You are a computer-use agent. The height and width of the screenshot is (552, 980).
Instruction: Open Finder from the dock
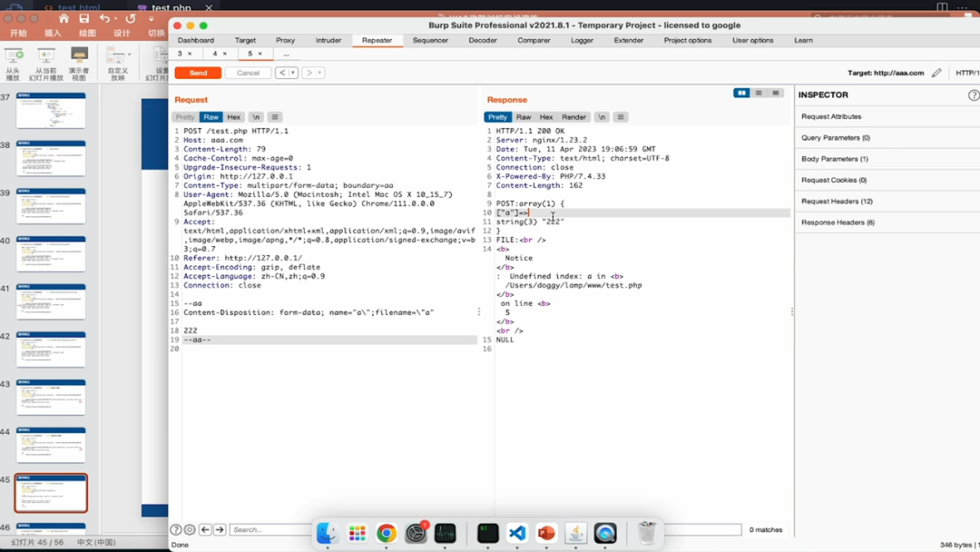327,533
